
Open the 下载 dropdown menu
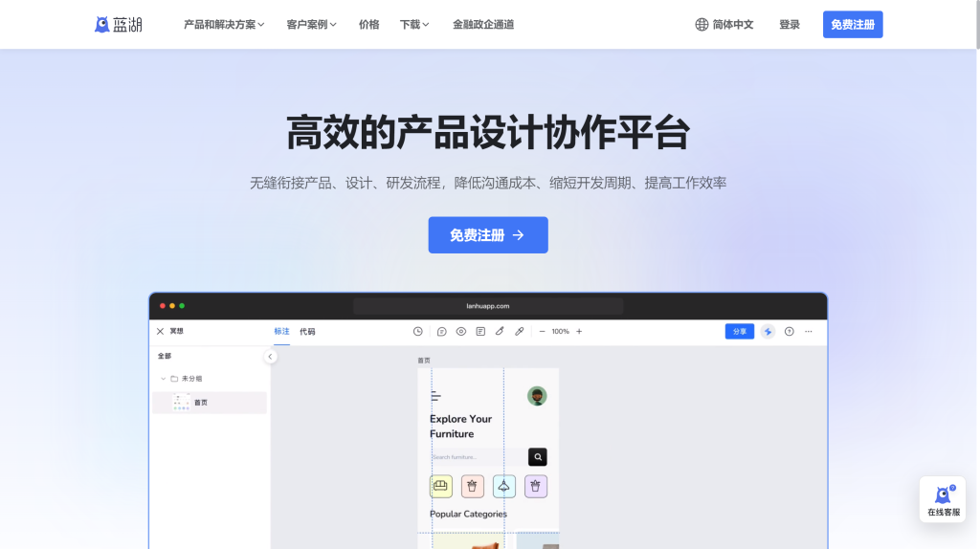[x=413, y=25]
